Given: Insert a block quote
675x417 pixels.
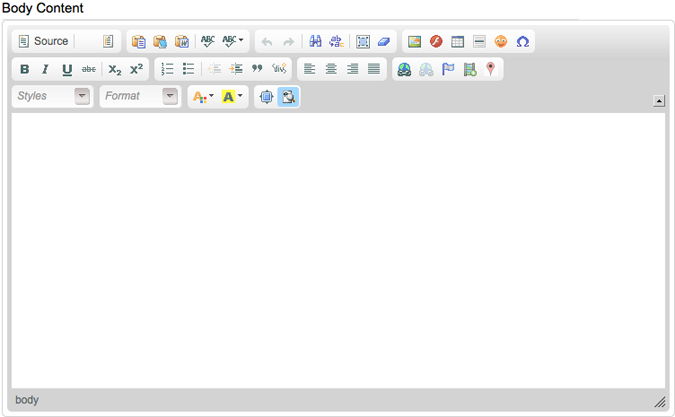Looking at the screenshot, I should click(257, 69).
